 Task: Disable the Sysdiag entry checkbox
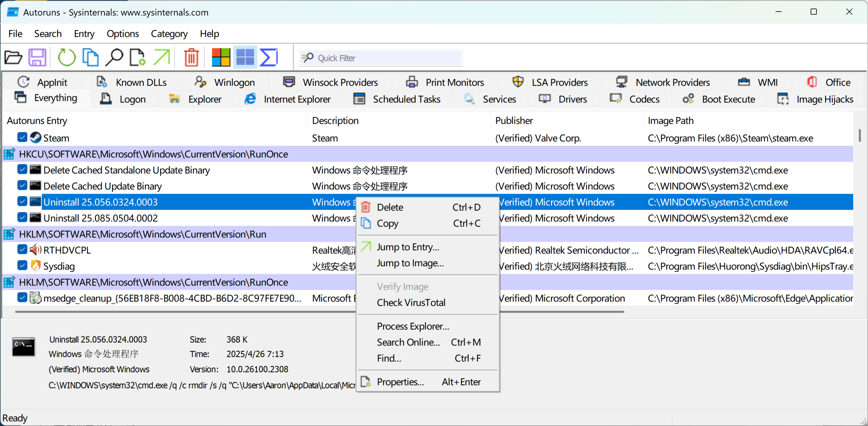[x=22, y=266]
